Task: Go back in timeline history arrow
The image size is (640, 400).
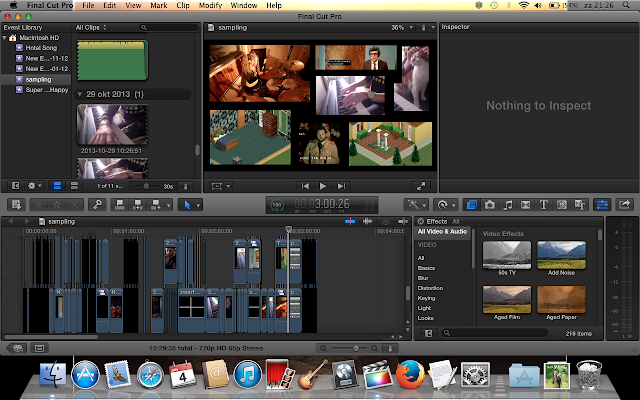Action: pos(11,221)
